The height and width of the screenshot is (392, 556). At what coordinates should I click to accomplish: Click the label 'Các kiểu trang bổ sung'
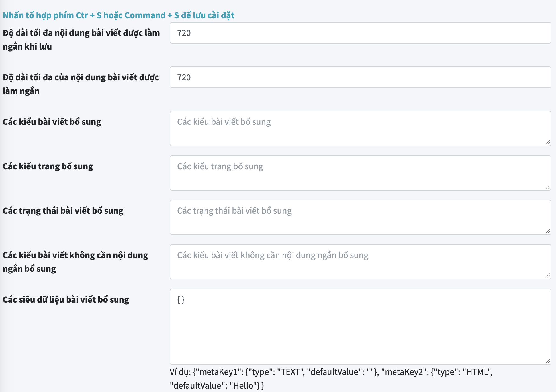(x=48, y=166)
